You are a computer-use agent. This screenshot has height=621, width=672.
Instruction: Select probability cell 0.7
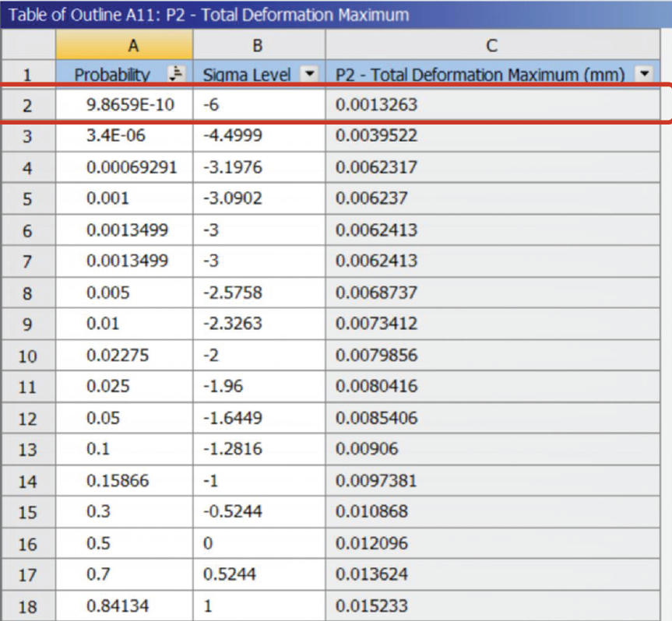[x=125, y=574]
